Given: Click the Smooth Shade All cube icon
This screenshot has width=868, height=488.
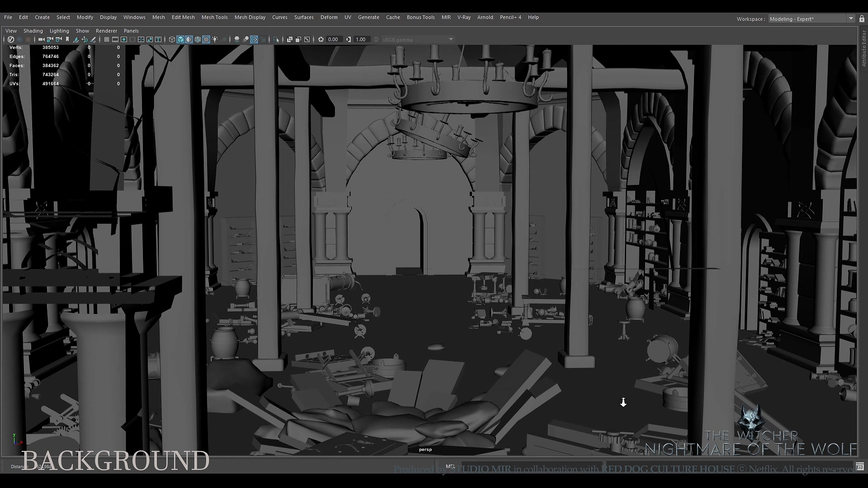Looking at the screenshot, I should click(180, 39).
